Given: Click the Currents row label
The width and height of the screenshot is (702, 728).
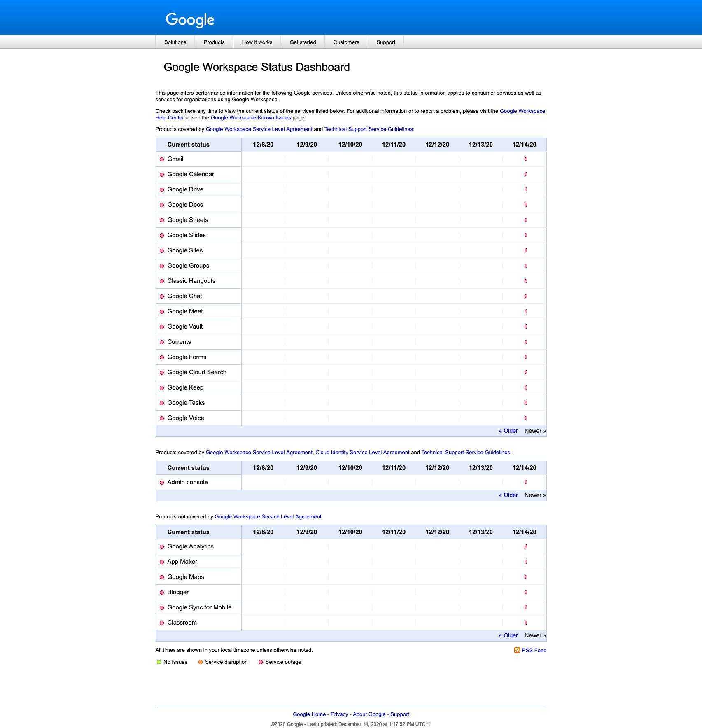Looking at the screenshot, I should (179, 342).
